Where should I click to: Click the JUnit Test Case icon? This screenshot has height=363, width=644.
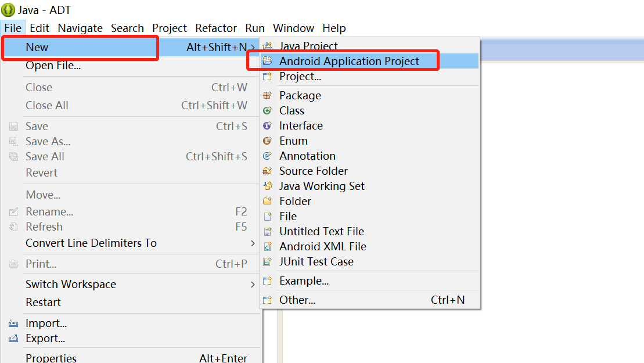pyautogui.click(x=267, y=261)
